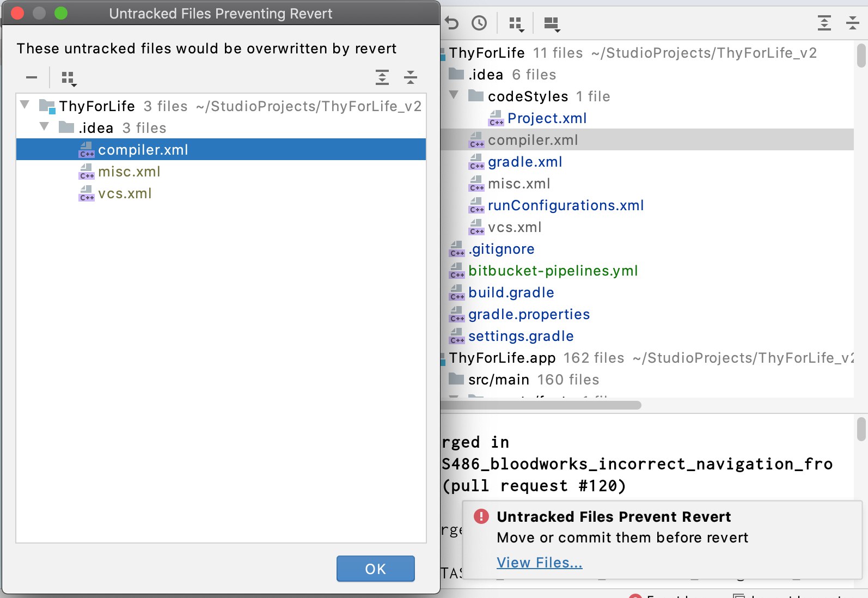Collapse the .idea folder in the dialog
The image size is (868, 598).
click(45, 127)
